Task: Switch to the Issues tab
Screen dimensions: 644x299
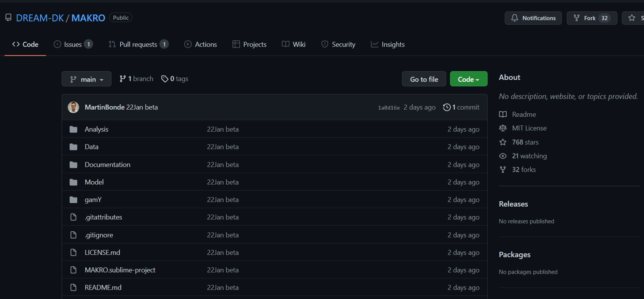Action: 73,44
